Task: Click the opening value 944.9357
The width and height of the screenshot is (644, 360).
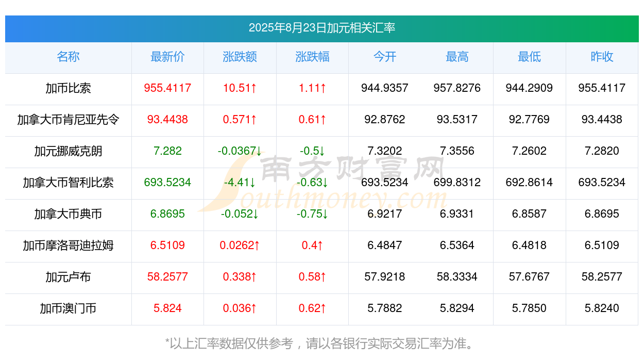Action: pyautogui.click(x=385, y=88)
